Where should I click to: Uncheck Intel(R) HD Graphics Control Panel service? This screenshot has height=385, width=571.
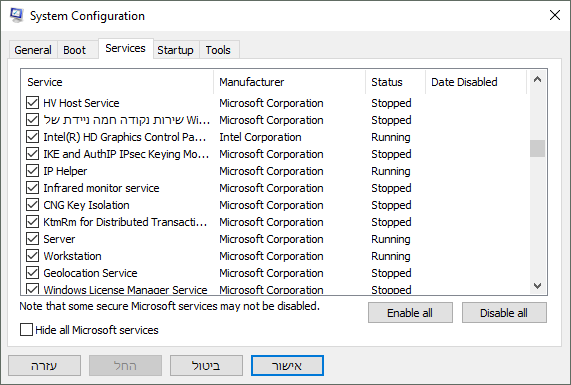click(x=32, y=137)
